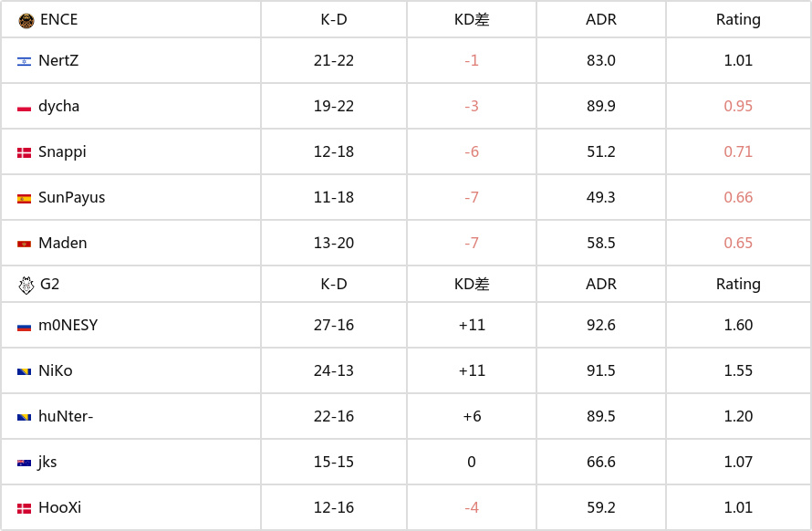Click the flag icon beside dycha
Viewport: 812px width, 531px height.
pyautogui.click(x=24, y=107)
